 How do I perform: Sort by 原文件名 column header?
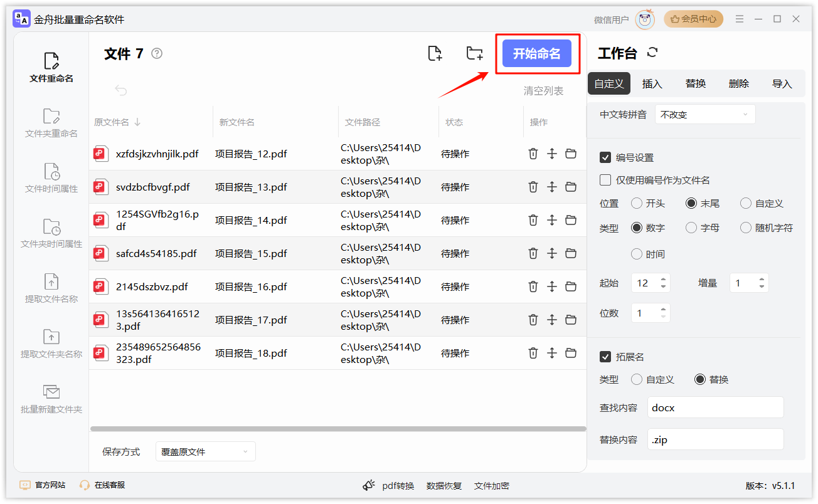click(x=117, y=122)
